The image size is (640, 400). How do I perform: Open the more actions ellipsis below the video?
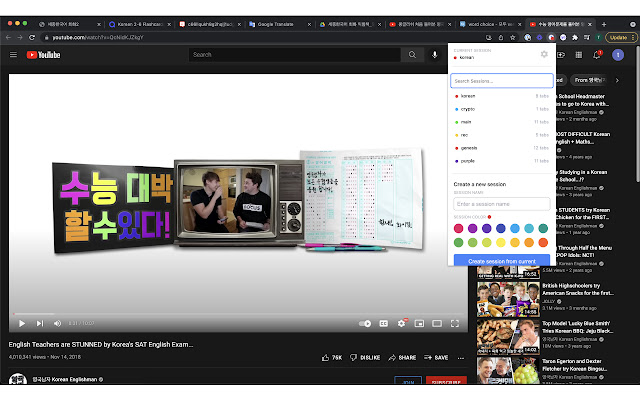[x=461, y=358]
